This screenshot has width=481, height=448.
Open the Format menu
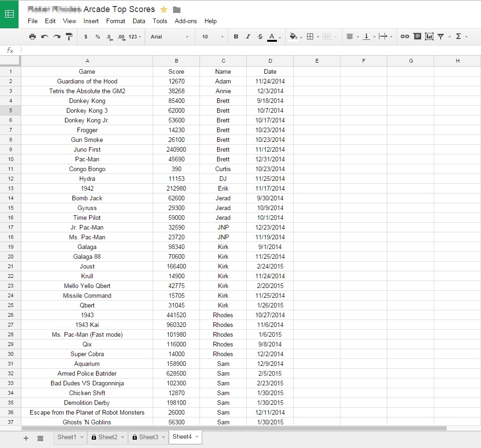pos(115,21)
